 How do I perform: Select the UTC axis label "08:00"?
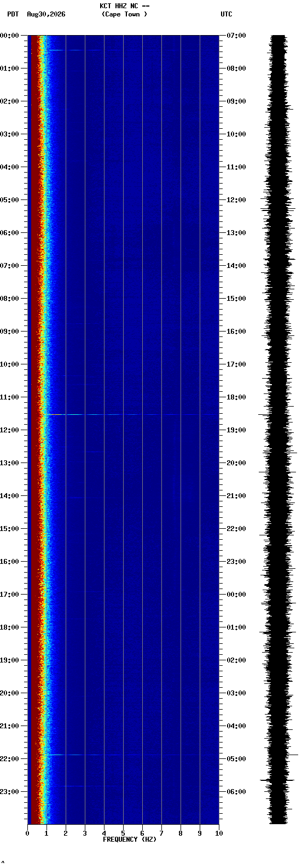236,68
